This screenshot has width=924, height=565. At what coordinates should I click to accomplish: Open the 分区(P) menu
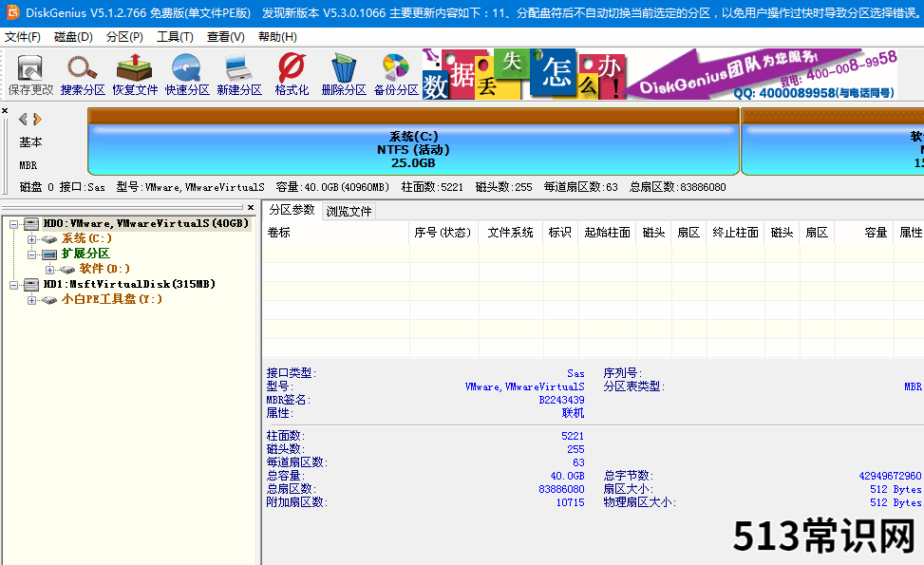click(124, 37)
